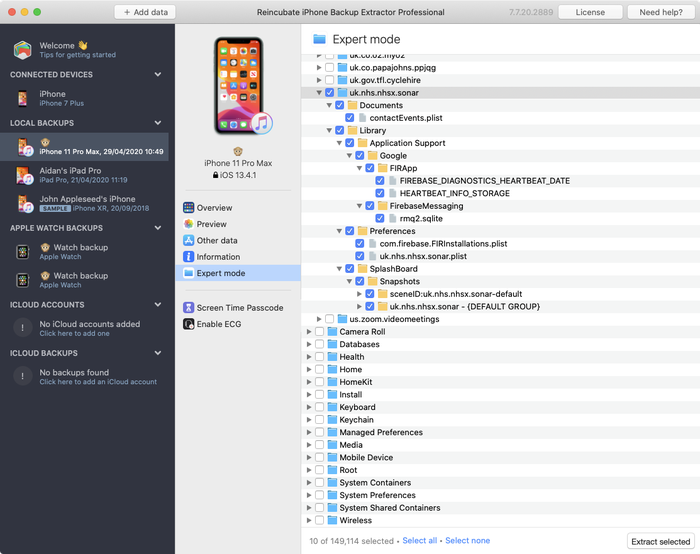This screenshot has height=554, width=700.
Task: Open the Welcome app logo icon
Action: tap(22, 50)
